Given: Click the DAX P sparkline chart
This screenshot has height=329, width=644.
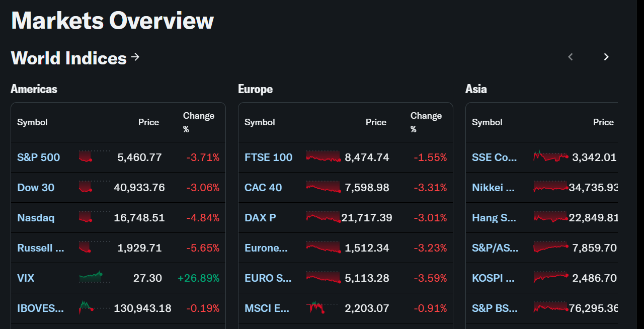Looking at the screenshot, I should coord(323,217).
